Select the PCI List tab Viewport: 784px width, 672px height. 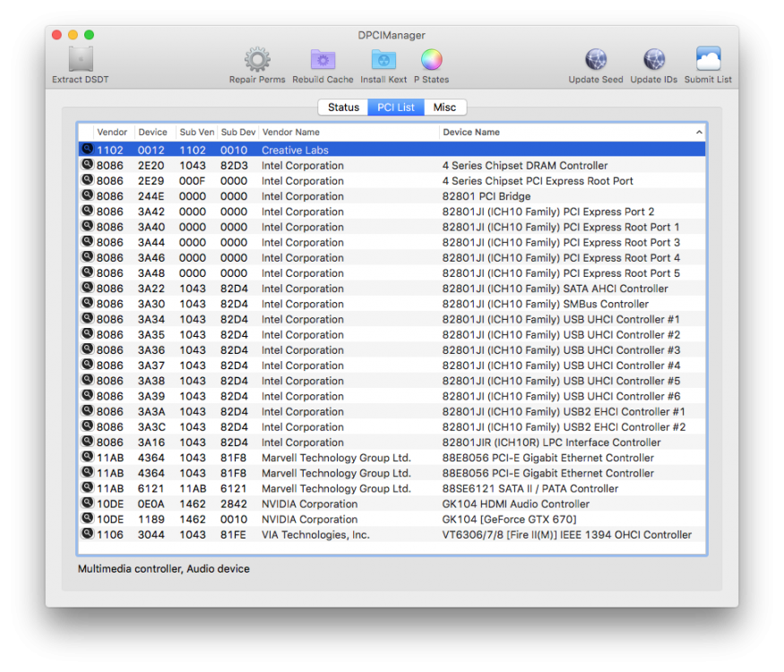[x=395, y=107]
